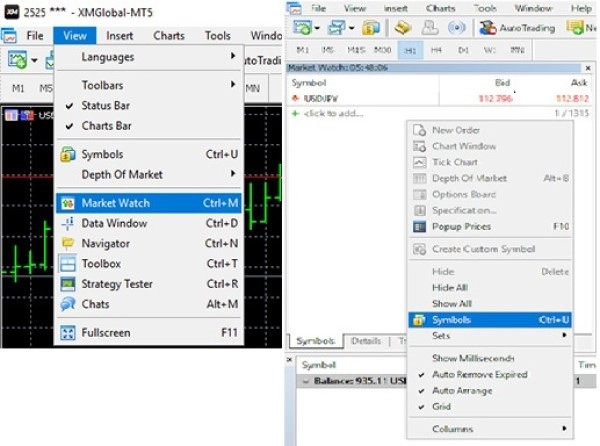Open Tools menu in left window
The width and height of the screenshot is (600, 446).
pyautogui.click(x=218, y=36)
